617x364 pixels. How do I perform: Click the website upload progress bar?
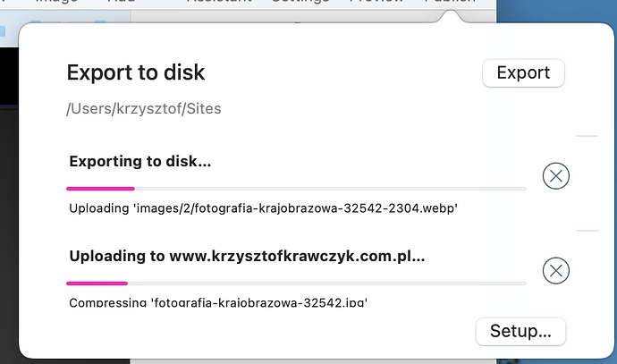point(296,283)
